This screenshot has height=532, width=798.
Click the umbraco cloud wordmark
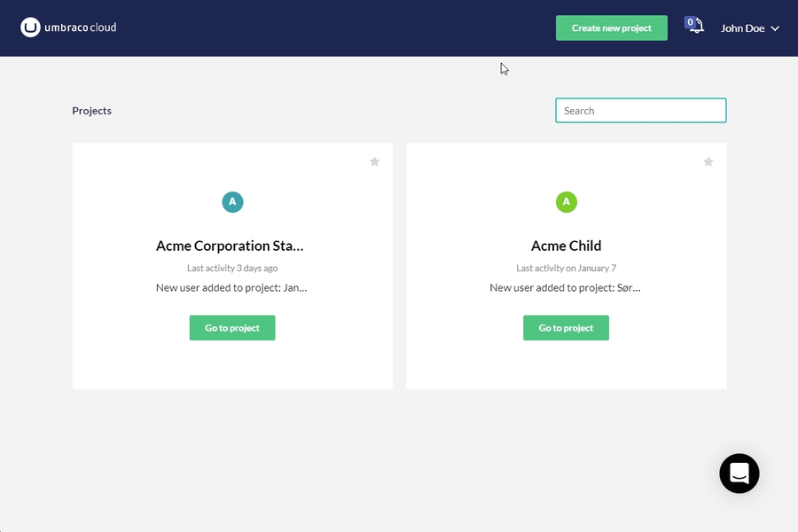(x=81, y=27)
